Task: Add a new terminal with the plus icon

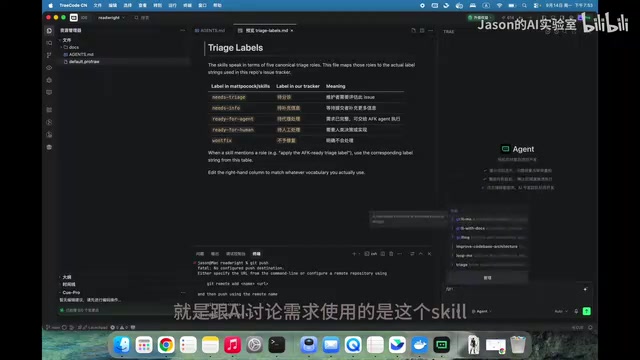Action: (354, 254)
